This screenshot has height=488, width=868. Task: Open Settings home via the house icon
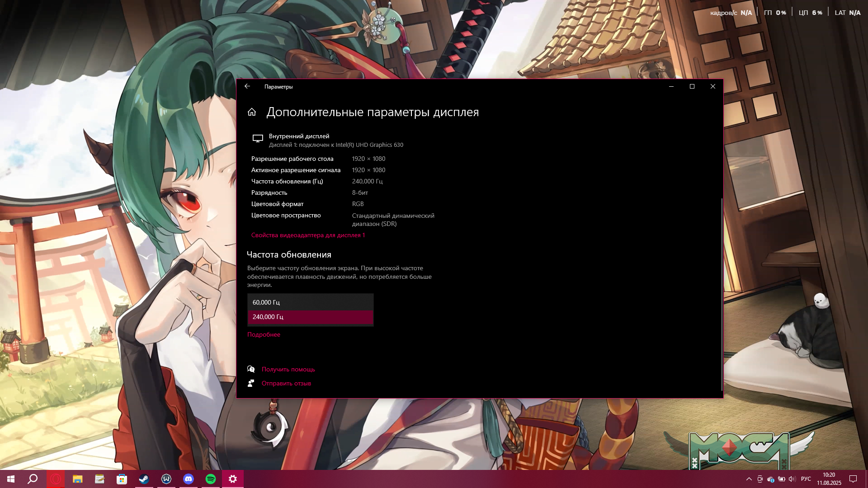(x=252, y=112)
